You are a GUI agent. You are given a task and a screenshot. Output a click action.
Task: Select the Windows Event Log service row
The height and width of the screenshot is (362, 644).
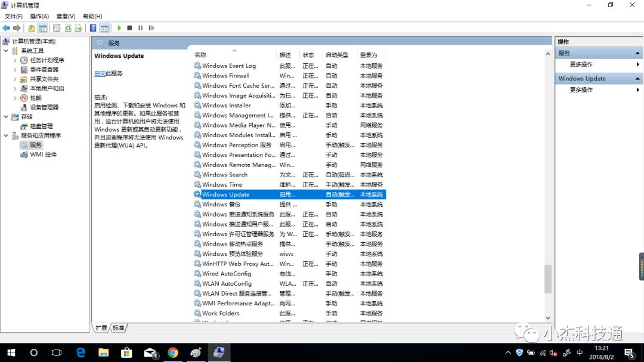[x=289, y=66]
